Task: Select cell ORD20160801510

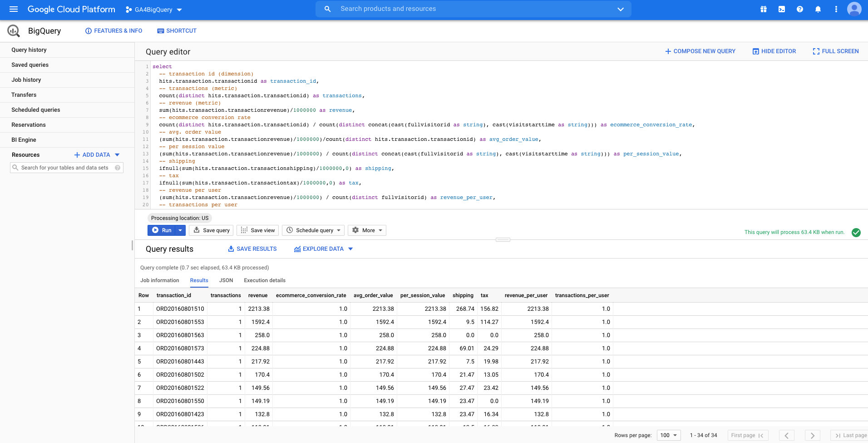Action: (x=180, y=309)
